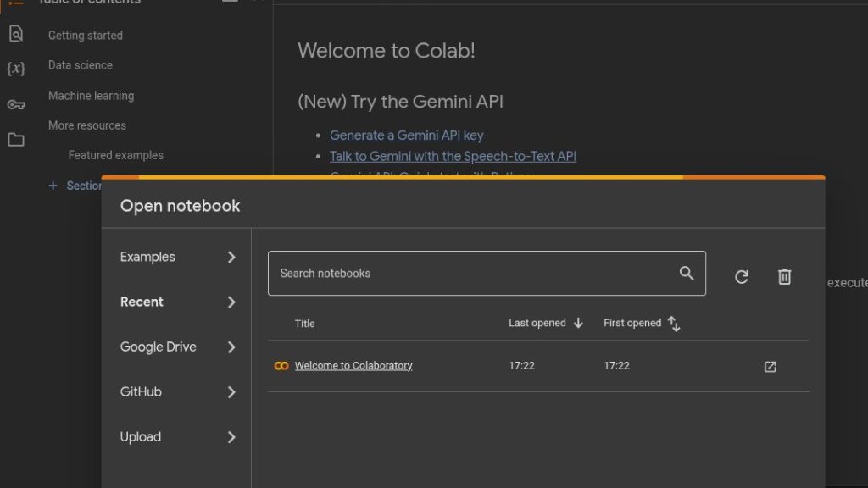Open the Secrets key icon

click(x=15, y=104)
